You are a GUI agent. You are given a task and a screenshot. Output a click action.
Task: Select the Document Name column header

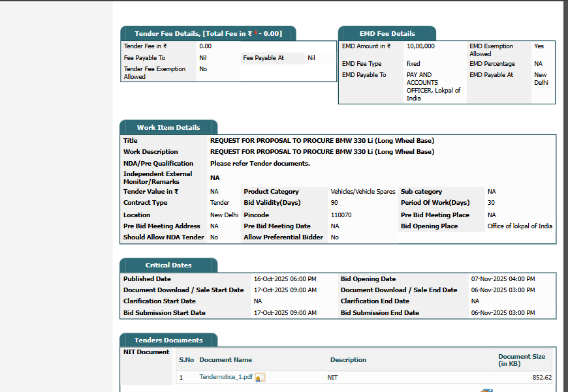[226, 360]
